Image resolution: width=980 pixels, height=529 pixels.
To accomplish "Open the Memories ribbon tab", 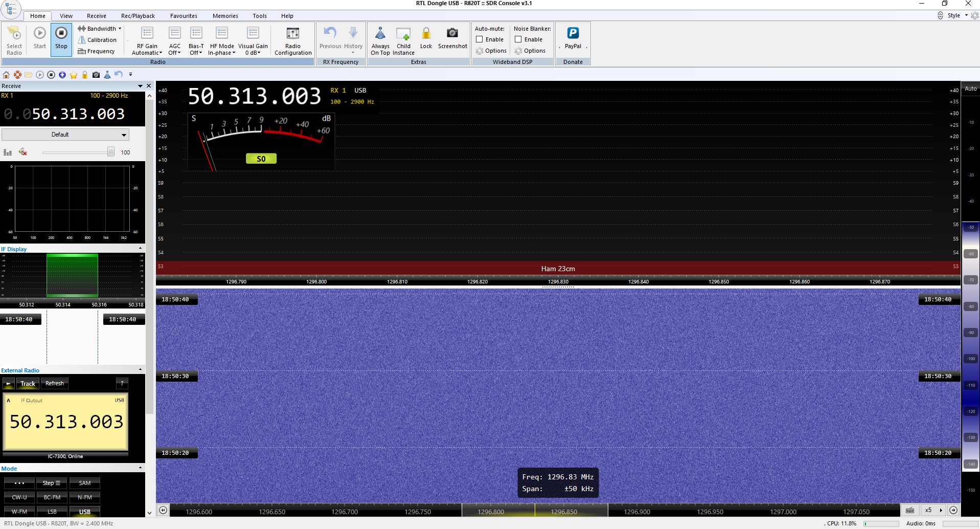I will tap(225, 16).
